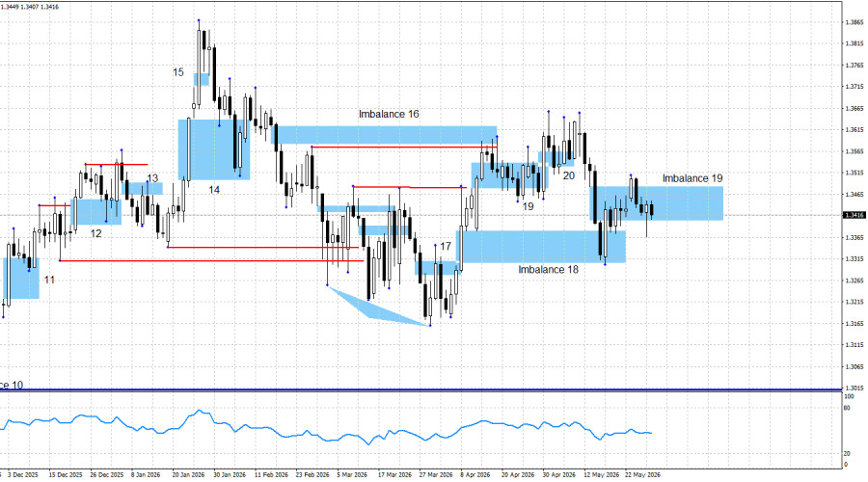Viewport: 868px width, 482px height.
Task: Click the 1.3365 price axis label
Action: [854, 237]
